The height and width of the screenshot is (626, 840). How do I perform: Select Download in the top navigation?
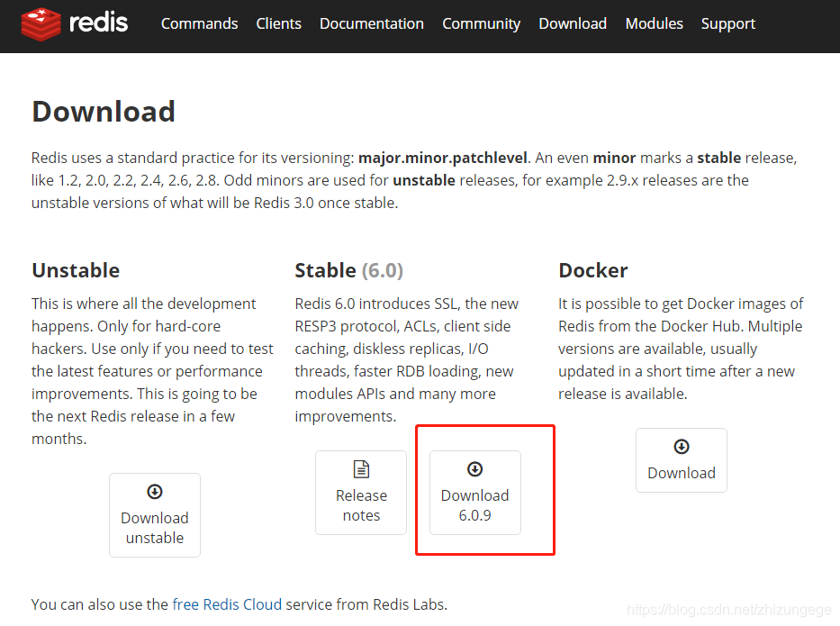[573, 23]
